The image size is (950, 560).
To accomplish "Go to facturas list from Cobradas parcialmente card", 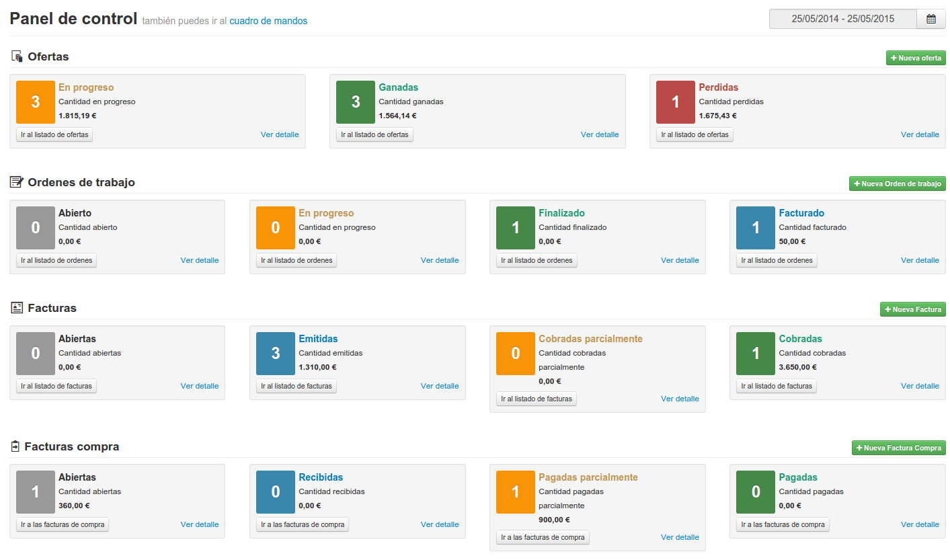I will point(537,399).
